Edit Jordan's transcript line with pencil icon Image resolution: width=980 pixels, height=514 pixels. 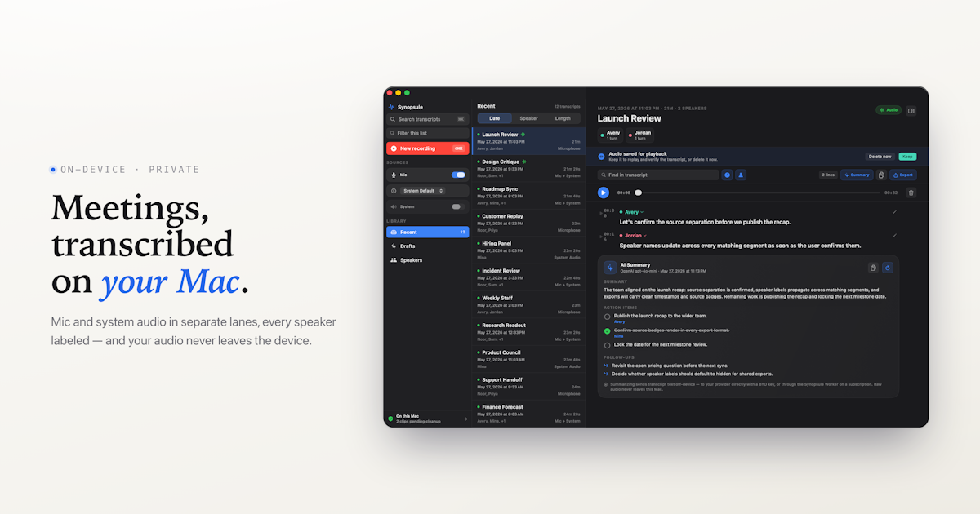tap(894, 235)
